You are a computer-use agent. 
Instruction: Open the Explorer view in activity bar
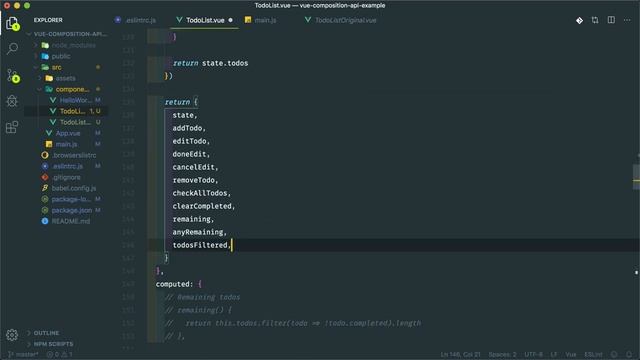pyautogui.click(x=12, y=24)
